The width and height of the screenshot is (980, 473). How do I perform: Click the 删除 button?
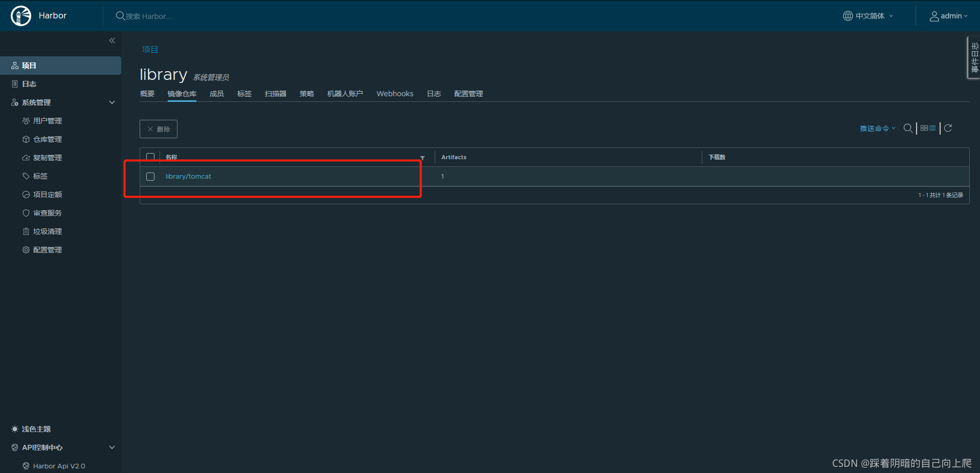[x=159, y=129]
